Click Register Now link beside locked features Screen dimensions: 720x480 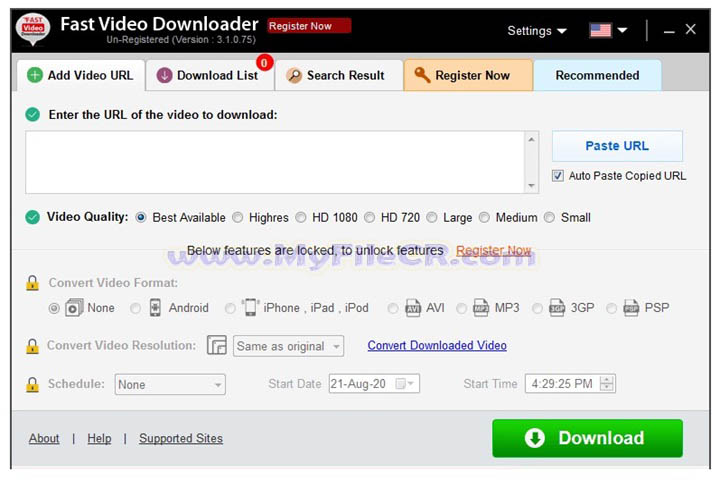tap(494, 250)
